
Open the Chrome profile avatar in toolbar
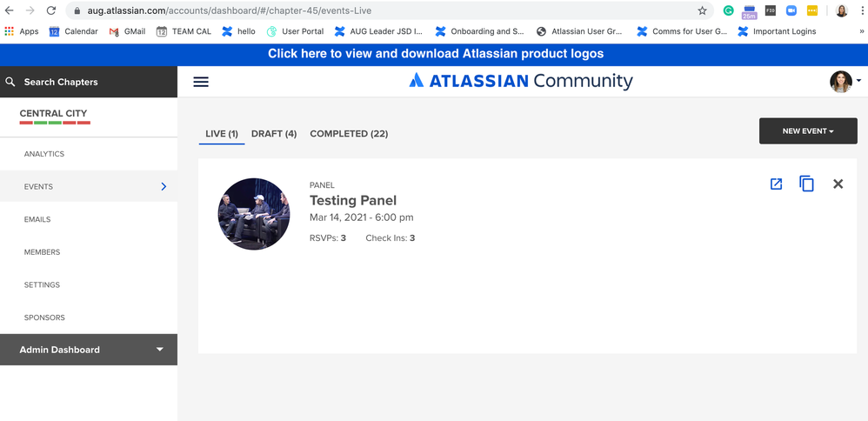[841, 10]
